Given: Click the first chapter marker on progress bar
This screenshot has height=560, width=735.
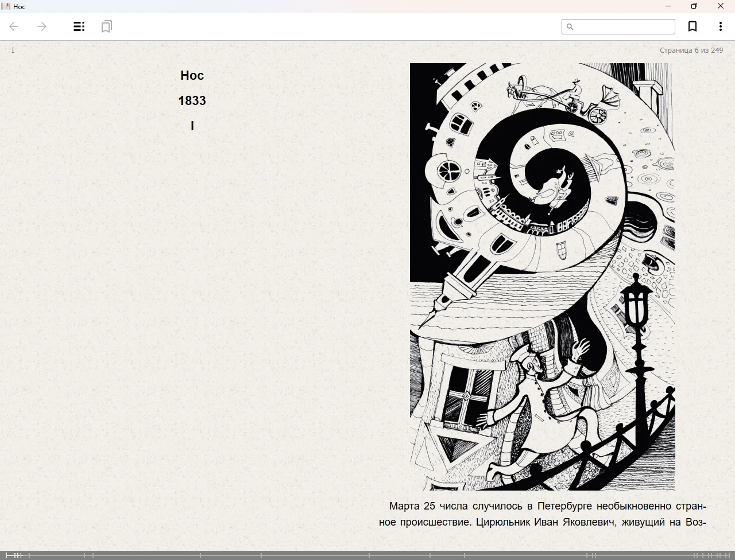Looking at the screenshot, I should [7, 555].
